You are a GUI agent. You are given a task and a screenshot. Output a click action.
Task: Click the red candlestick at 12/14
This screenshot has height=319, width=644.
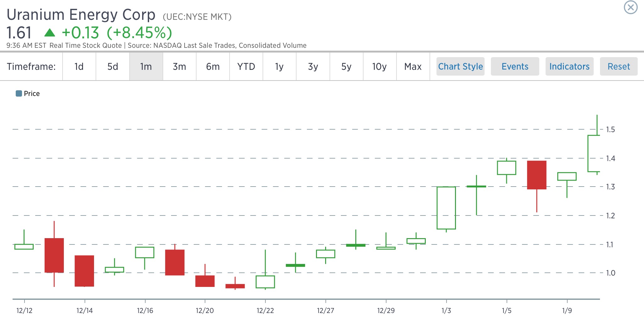(x=84, y=271)
